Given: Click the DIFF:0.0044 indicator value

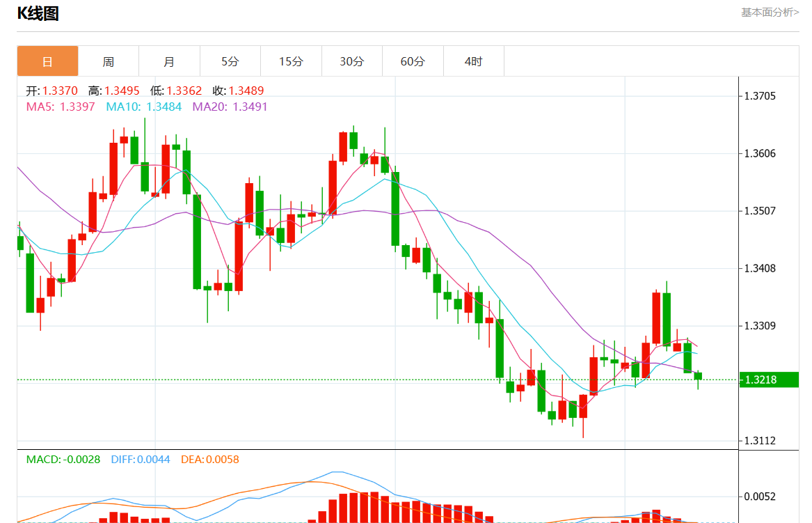Looking at the screenshot, I should [141, 459].
